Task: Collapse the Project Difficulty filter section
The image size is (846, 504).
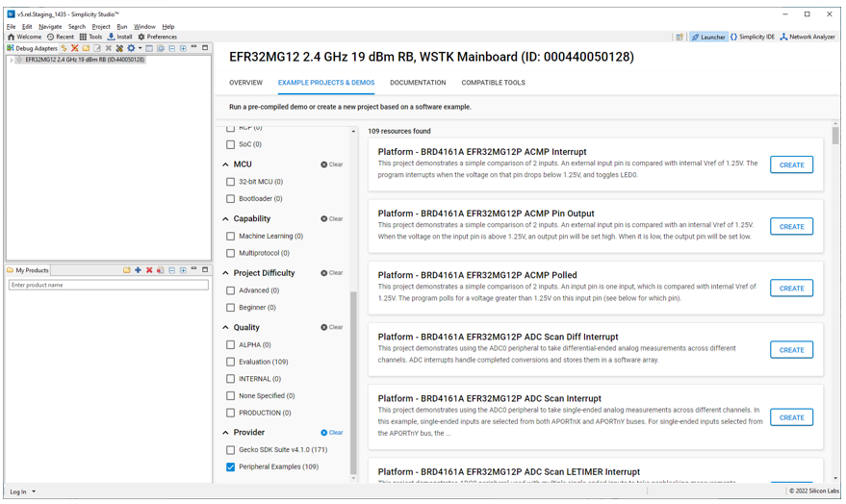Action: pyautogui.click(x=225, y=273)
